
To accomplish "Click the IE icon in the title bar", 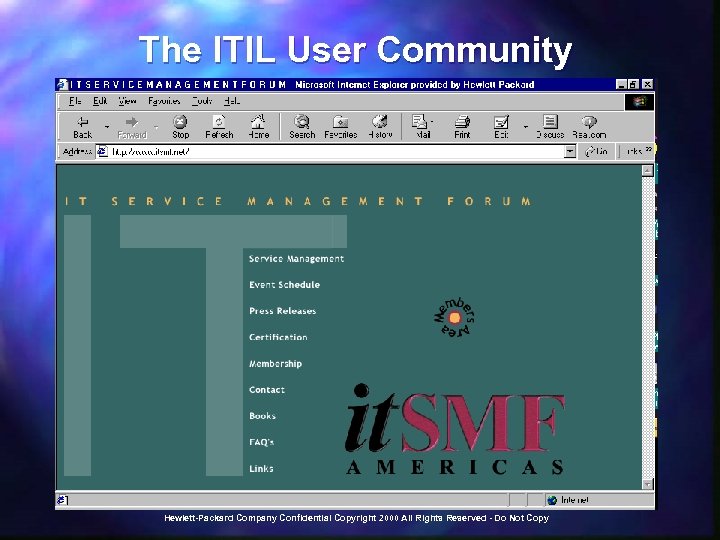I will [x=62, y=84].
